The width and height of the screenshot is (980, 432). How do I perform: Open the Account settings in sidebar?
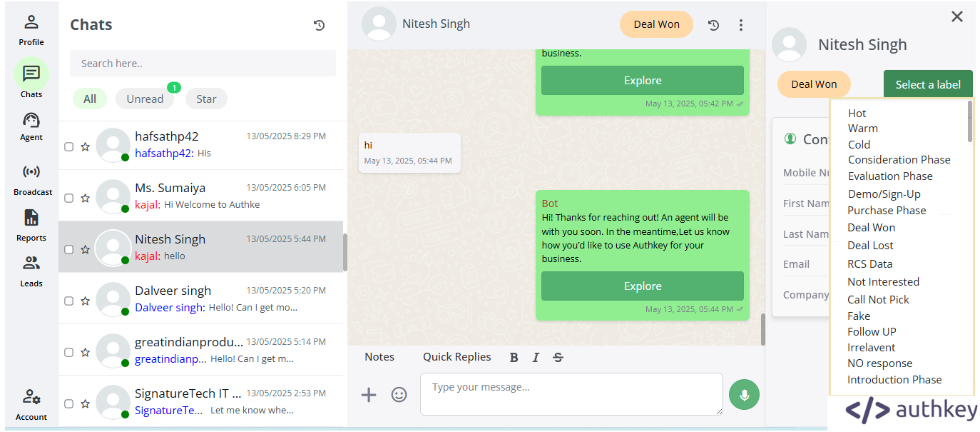coord(31,404)
